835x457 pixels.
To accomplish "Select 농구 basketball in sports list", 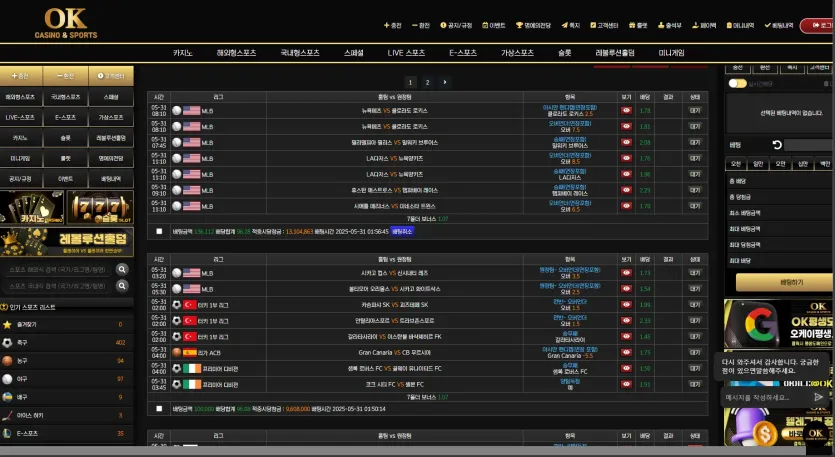I will (x=67, y=361).
